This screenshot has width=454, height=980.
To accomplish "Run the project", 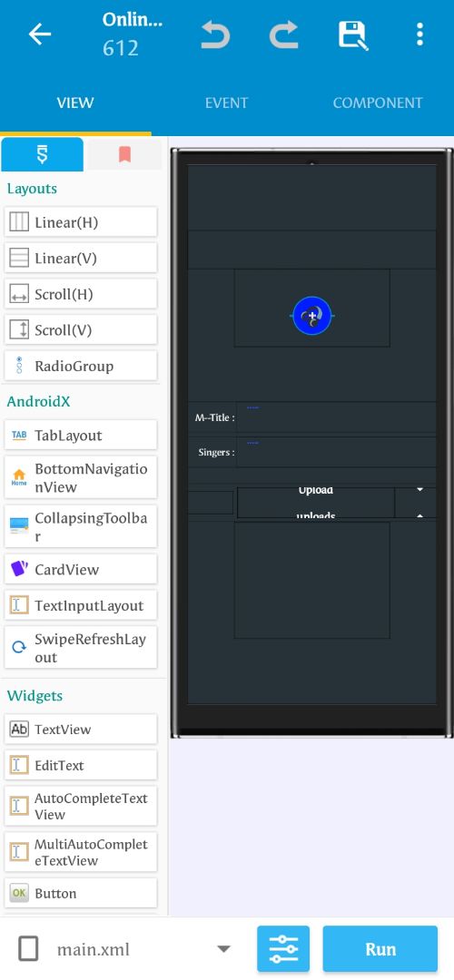I will point(380,949).
